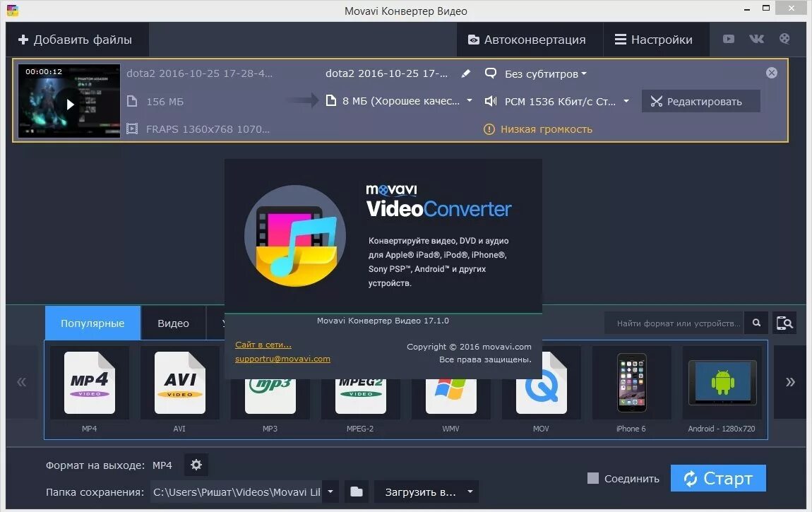Select the Android 1280x720 preset

click(722, 383)
